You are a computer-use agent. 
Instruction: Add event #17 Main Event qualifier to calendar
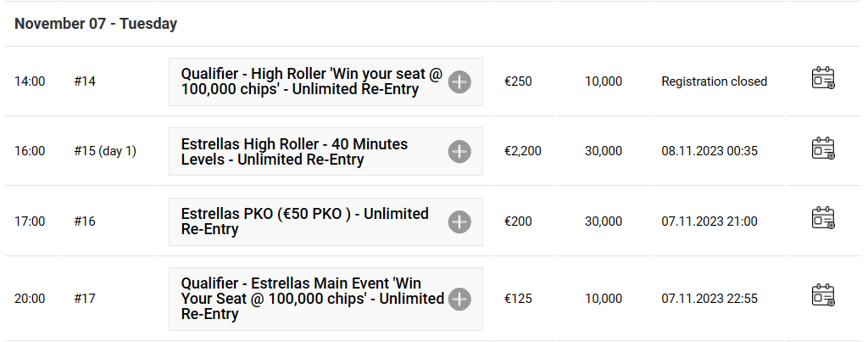(x=822, y=294)
